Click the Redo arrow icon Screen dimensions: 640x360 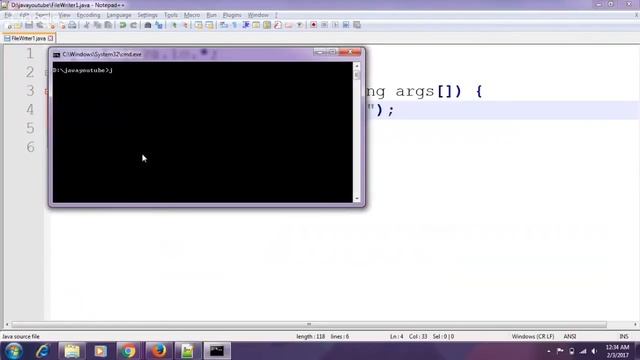[x=133, y=25]
